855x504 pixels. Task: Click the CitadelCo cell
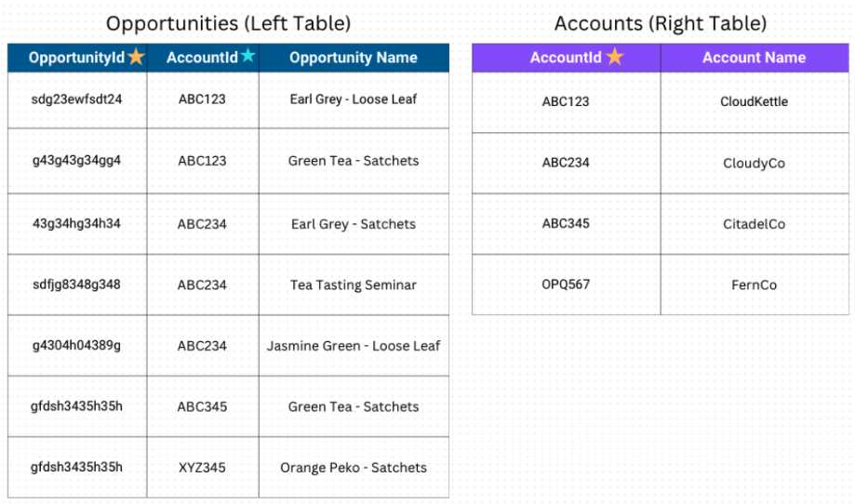click(755, 224)
